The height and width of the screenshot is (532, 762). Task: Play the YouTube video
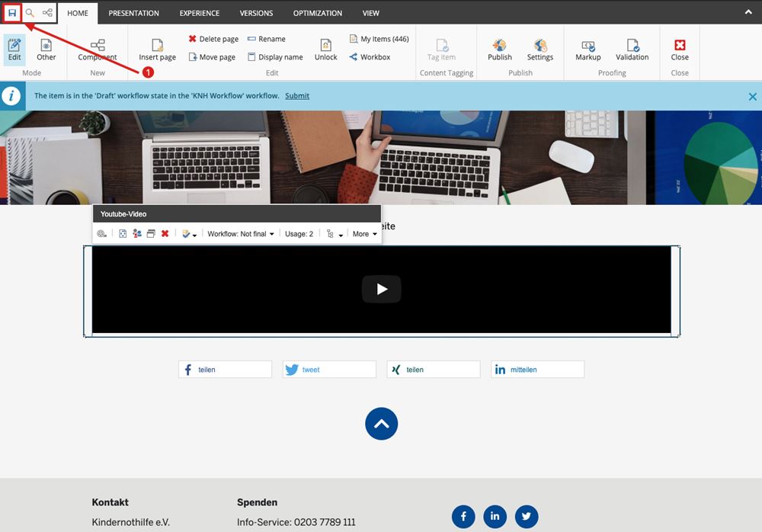(381, 289)
